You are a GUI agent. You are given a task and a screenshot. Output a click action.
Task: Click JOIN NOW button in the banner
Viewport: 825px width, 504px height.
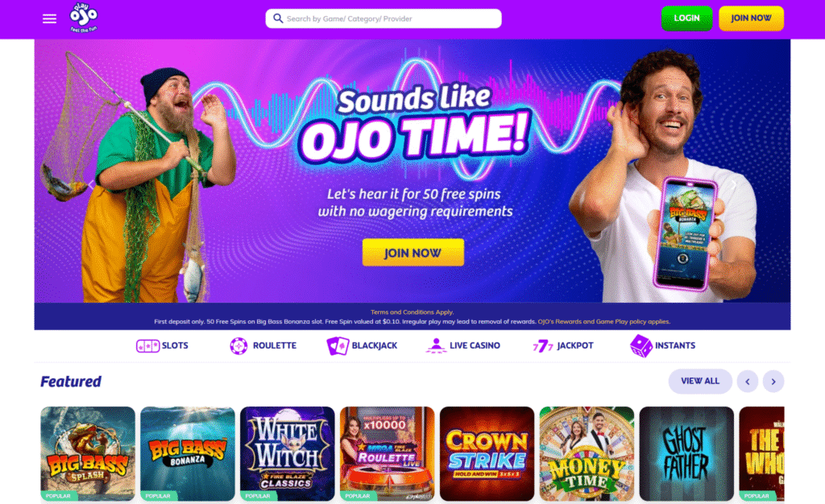click(413, 253)
